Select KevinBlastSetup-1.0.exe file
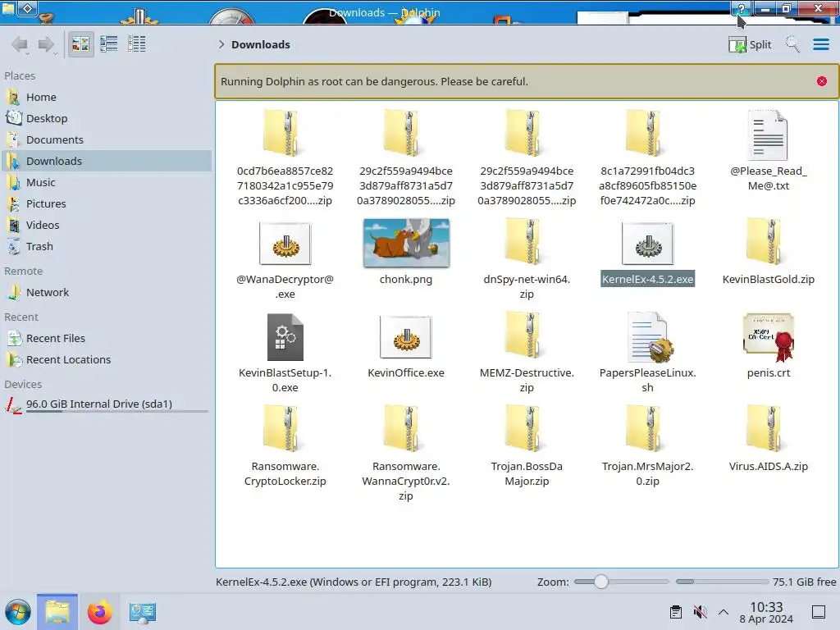Viewport: 840px width, 630px height. [285, 353]
